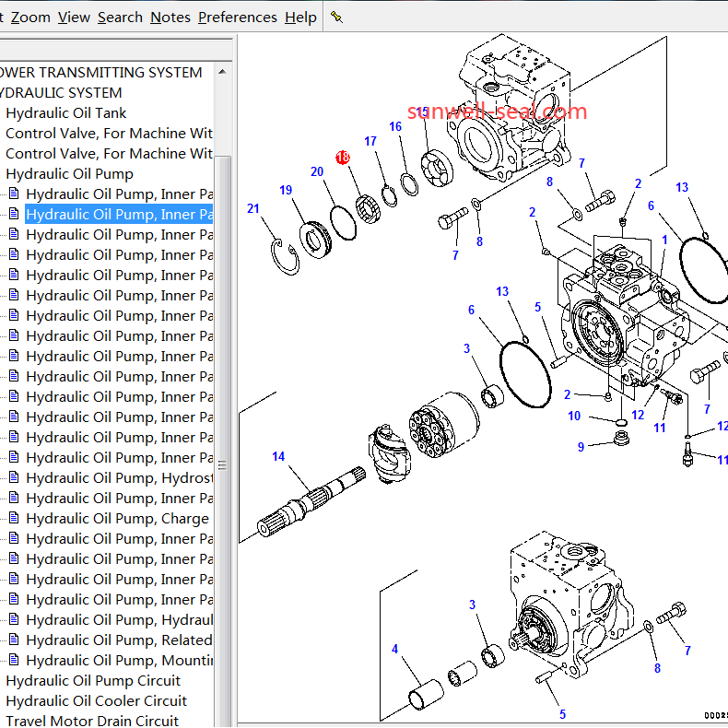Click part callout number 21 on diagram

point(253,209)
